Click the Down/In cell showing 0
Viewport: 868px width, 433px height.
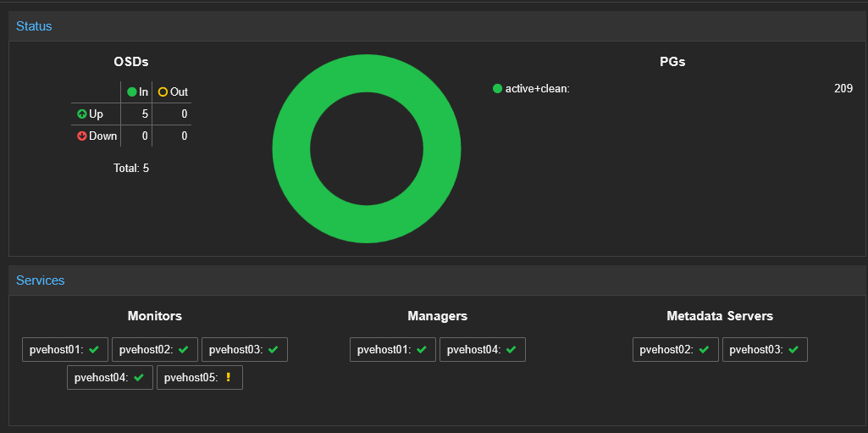[x=136, y=136]
